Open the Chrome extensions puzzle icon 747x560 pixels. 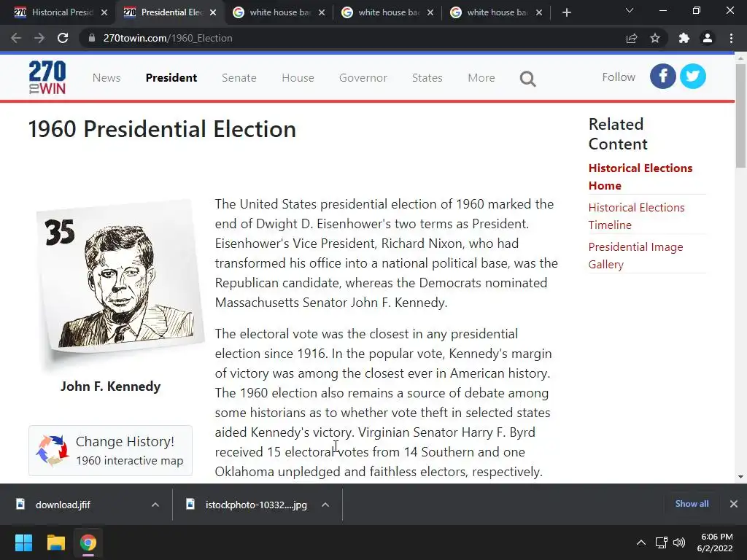click(684, 38)
